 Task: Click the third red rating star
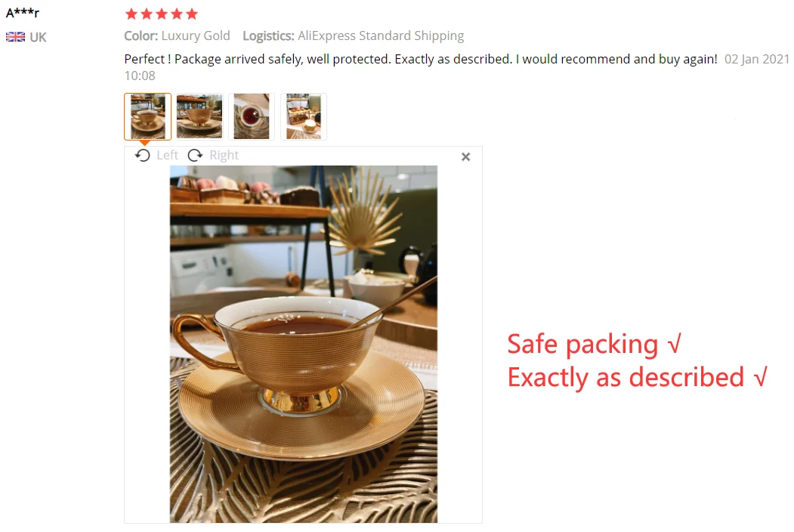tap(162, 14)
